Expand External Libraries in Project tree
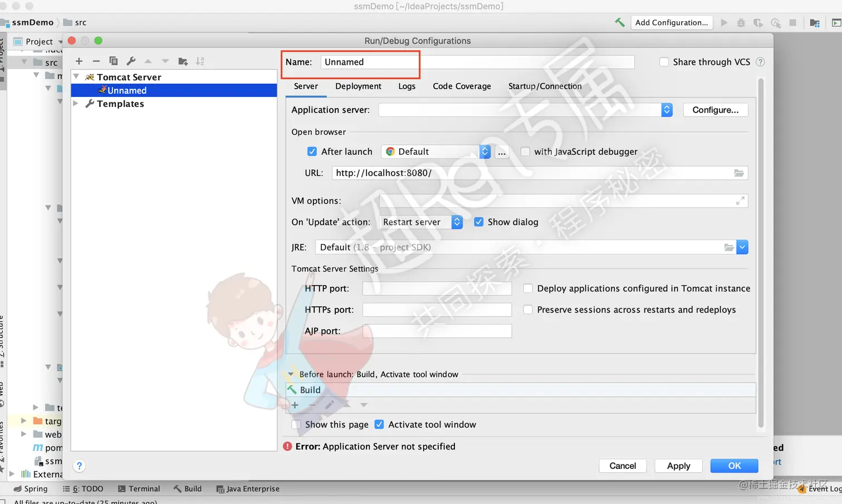 [12, 474]
